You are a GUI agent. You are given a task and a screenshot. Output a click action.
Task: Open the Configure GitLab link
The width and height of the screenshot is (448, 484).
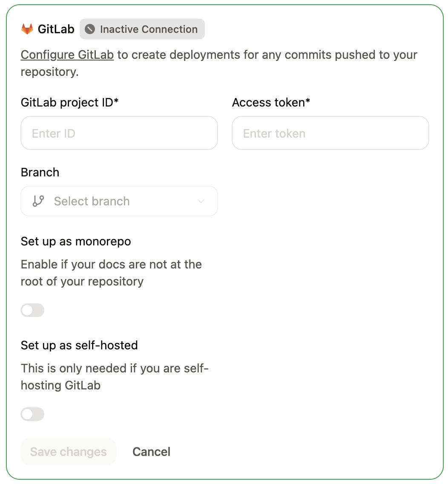coord(67,55)
